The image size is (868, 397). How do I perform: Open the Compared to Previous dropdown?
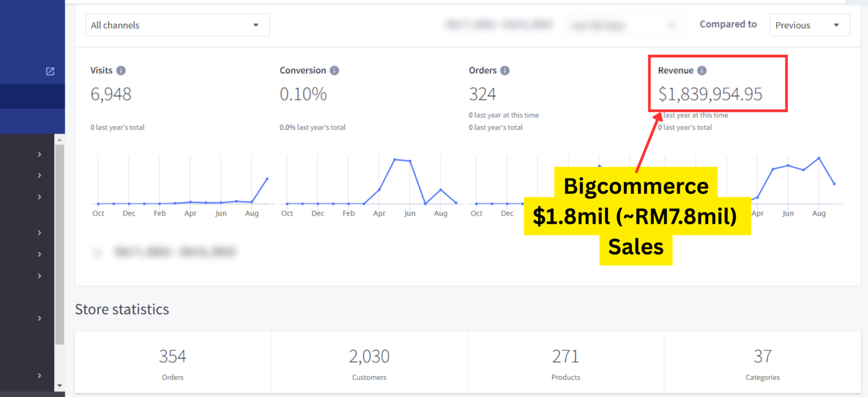click(809, 25)
